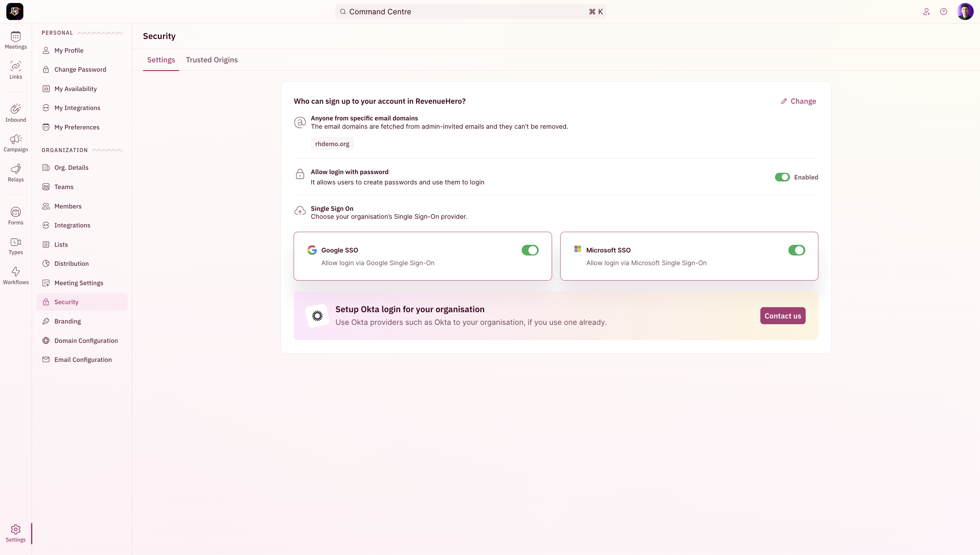Open Workflows in the left rail
980x555 pixels.
(x=16, y=276)
